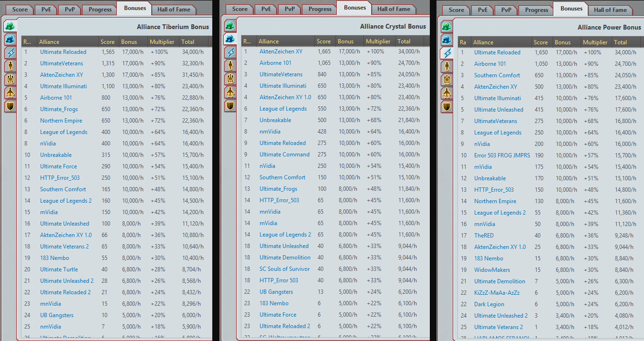The width and height of the screenshot is (644, 341).
Task: Go to Progress tab in Power panel
Action: [537, 10]
